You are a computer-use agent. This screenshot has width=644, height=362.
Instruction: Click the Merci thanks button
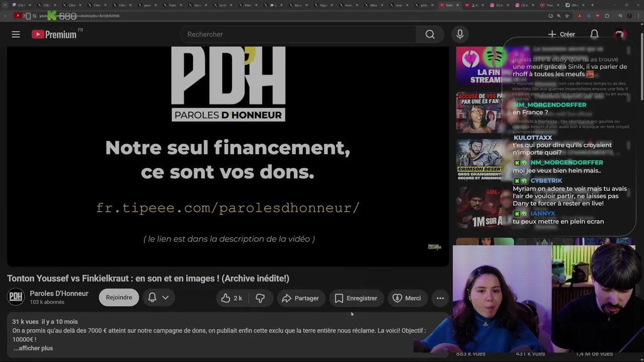(x=407, y=298)
